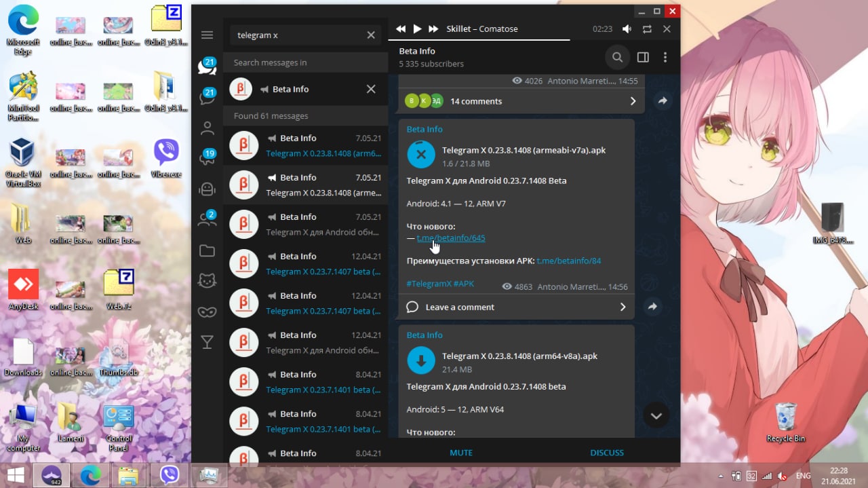The width and height of the screenshot is (868, 488).
Task: Open File Explorer from taskbar
Action: [129, 475]
